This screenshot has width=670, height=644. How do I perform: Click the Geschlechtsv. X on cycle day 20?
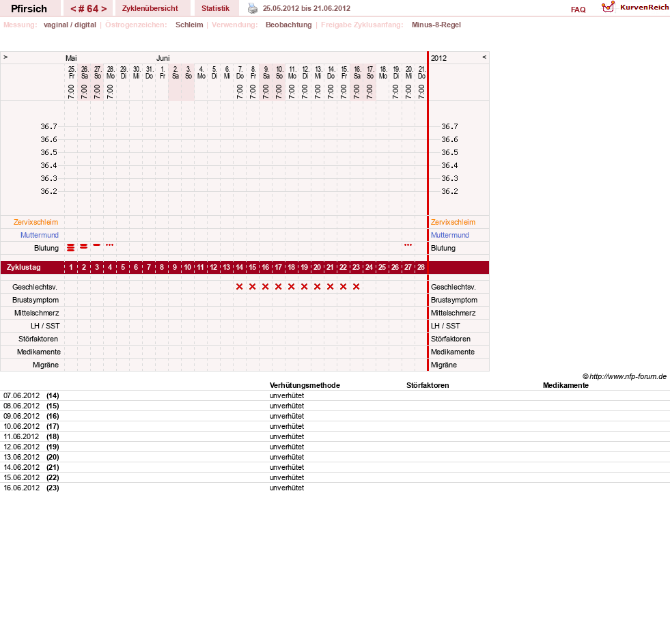pyautogui.click(x=317, y=287)
